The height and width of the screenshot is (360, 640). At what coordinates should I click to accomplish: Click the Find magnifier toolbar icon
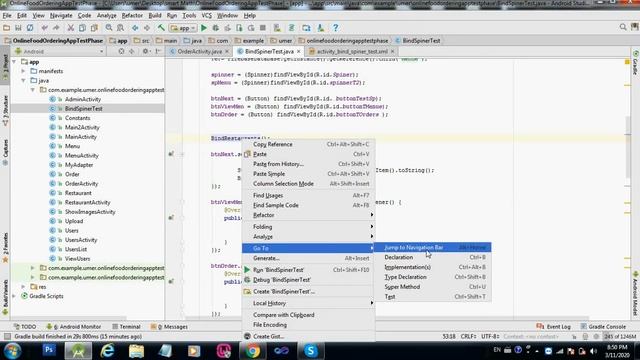(109, 28)
